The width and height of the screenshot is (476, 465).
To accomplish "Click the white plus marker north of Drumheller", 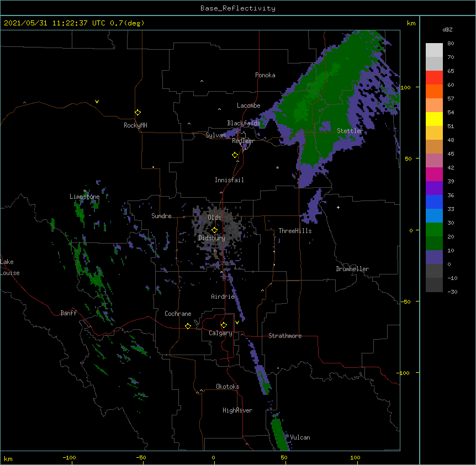I will coord(338,207).
